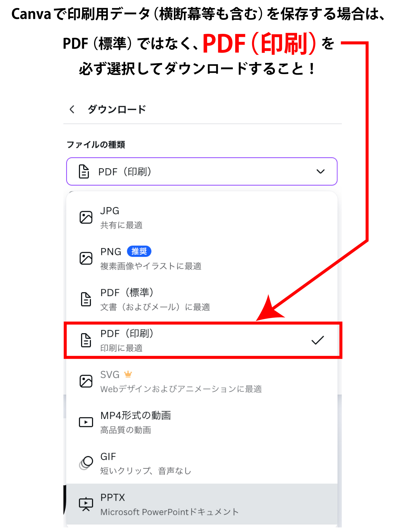Click the back arrow beside ダウンロード
Image resolution: width=400 pixels, height=532 pixels.
[x=72, y=109]
